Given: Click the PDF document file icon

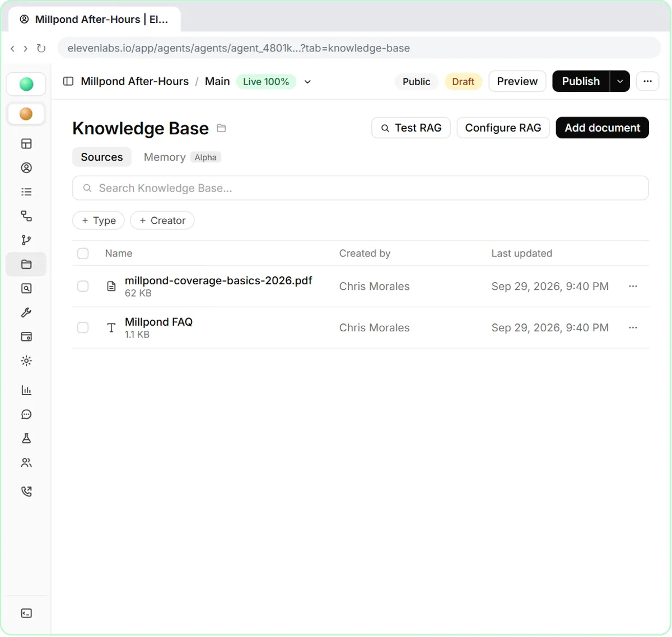Looking at the screenshot, I should tap(111, 287).
